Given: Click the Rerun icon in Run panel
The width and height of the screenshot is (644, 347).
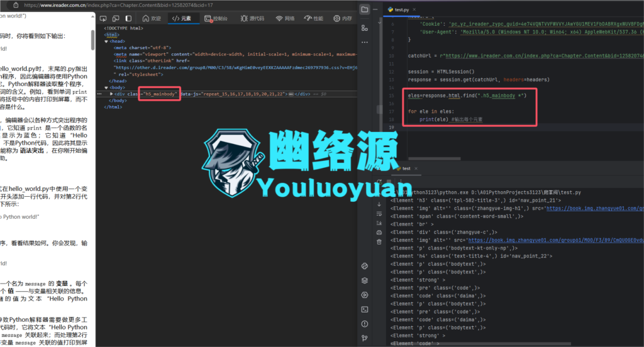Looking at the screenshot, I should (379, 182).
